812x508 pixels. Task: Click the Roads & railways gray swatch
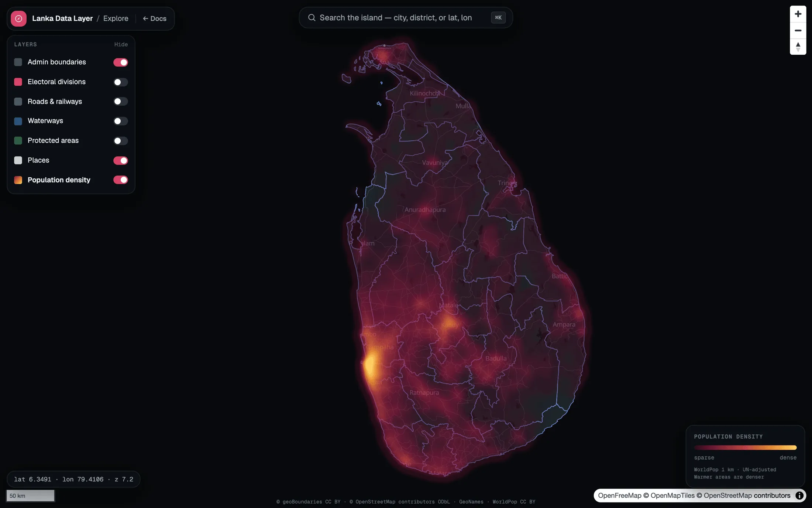[18, 101]
